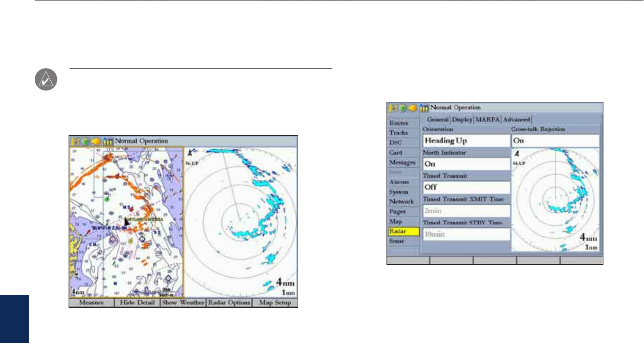Click the network status icon in the radar setup window
The image size is (644, 343).
(x=424, y=107)
